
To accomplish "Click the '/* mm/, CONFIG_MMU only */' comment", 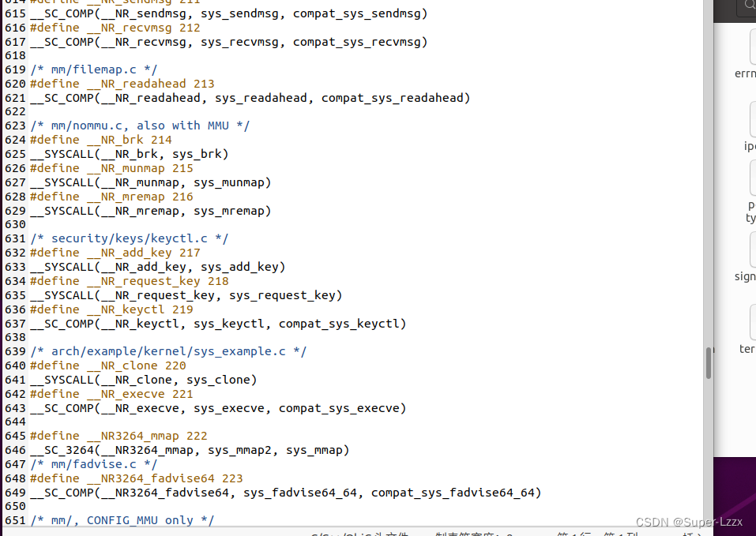I will pos(122,520).
